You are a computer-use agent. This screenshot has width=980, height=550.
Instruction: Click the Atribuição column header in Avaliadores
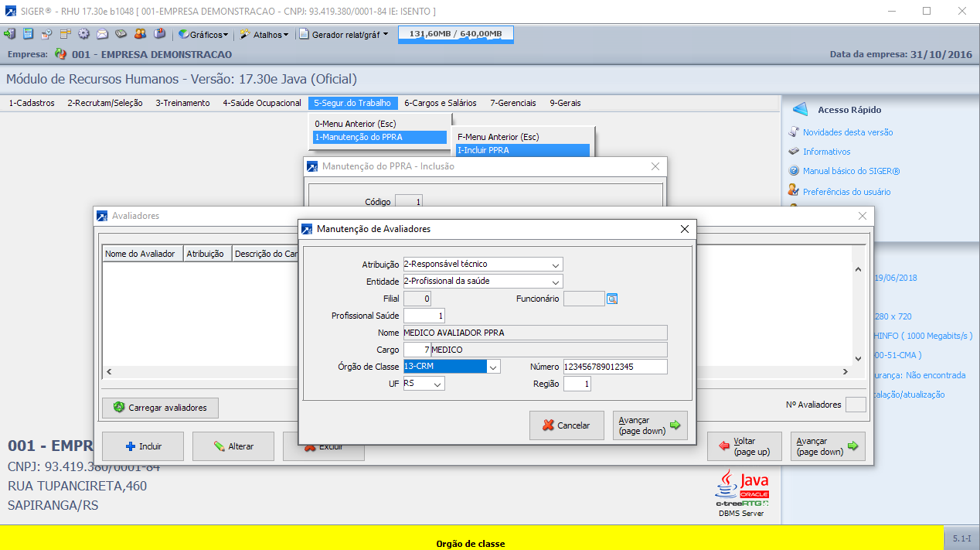208,254
